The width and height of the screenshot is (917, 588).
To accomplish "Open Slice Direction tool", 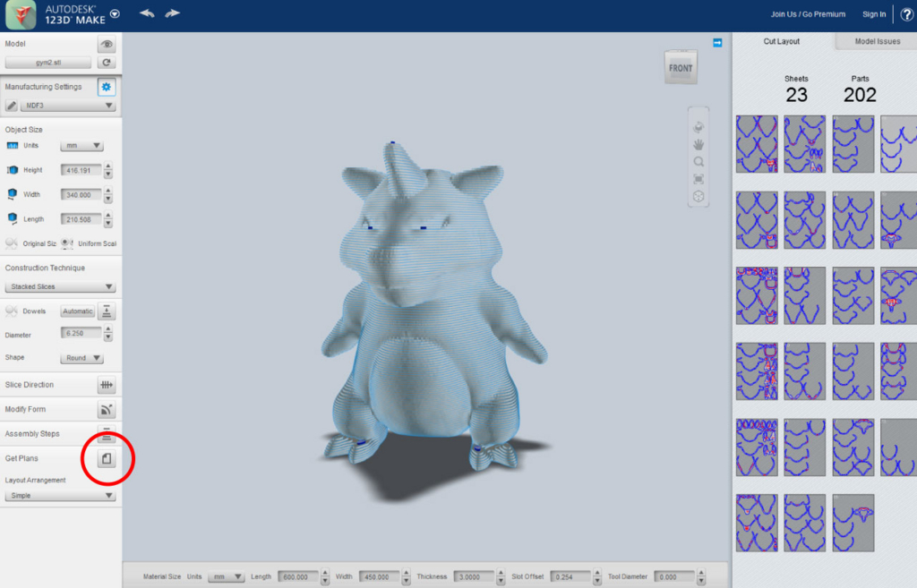I will 107,385.
